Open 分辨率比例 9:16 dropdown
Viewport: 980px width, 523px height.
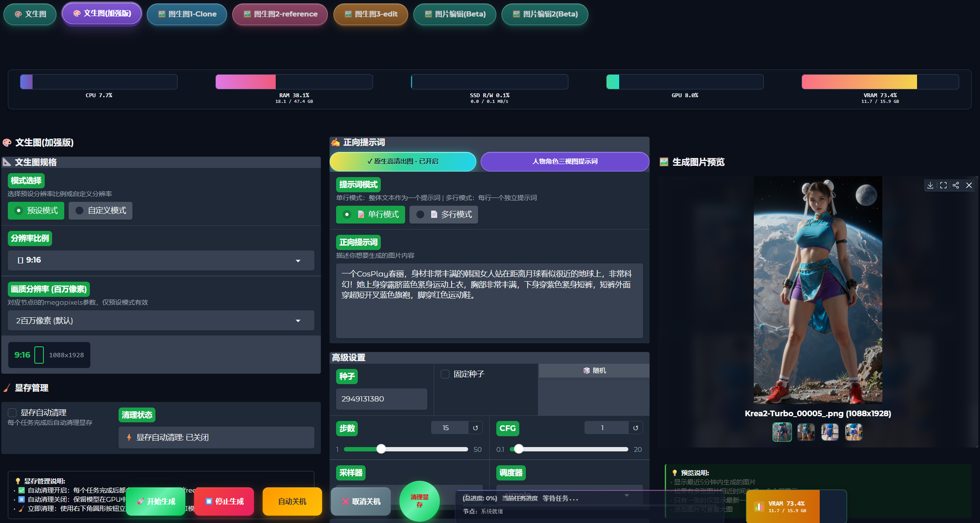click(x=161, y=260)
